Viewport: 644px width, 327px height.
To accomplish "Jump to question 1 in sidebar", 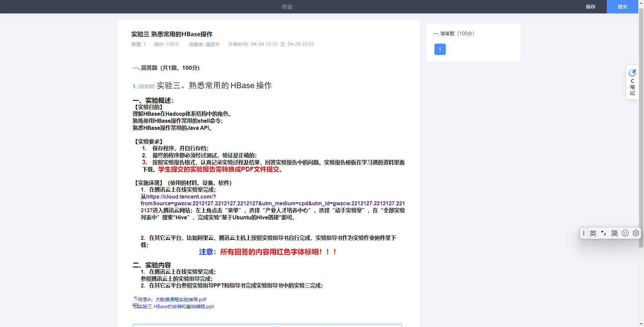I will click(440, 49).
